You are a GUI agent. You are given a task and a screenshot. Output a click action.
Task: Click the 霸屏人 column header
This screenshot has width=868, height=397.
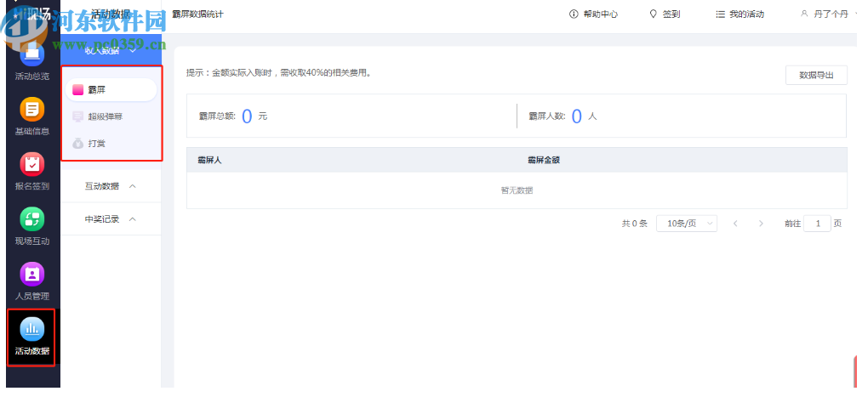(210, 160)
